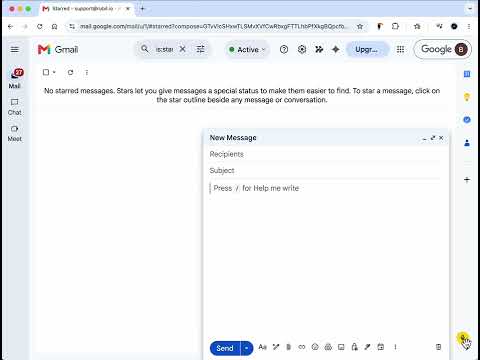480x360 pixels.
Task: Get add-ons plus icon
Action: coord(467,180)
